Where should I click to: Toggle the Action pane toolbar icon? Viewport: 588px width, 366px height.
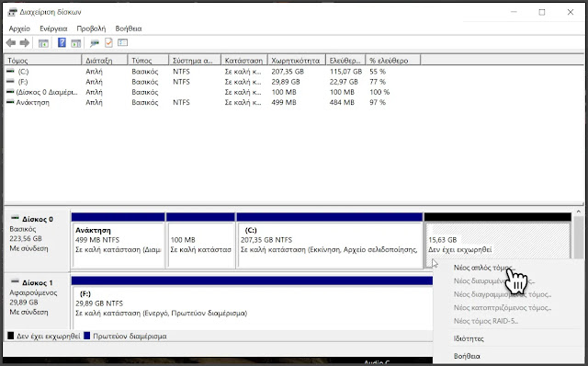tap(76, 43)
